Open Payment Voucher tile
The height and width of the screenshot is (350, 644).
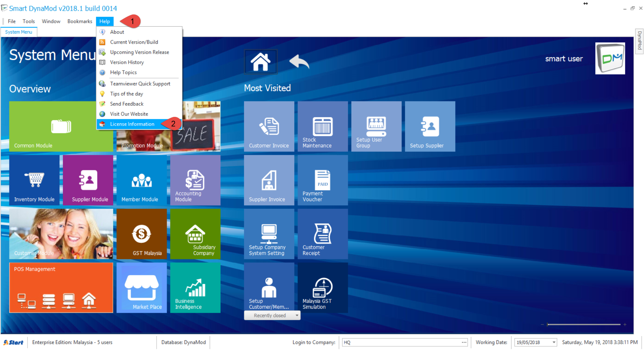click(323, 180)
